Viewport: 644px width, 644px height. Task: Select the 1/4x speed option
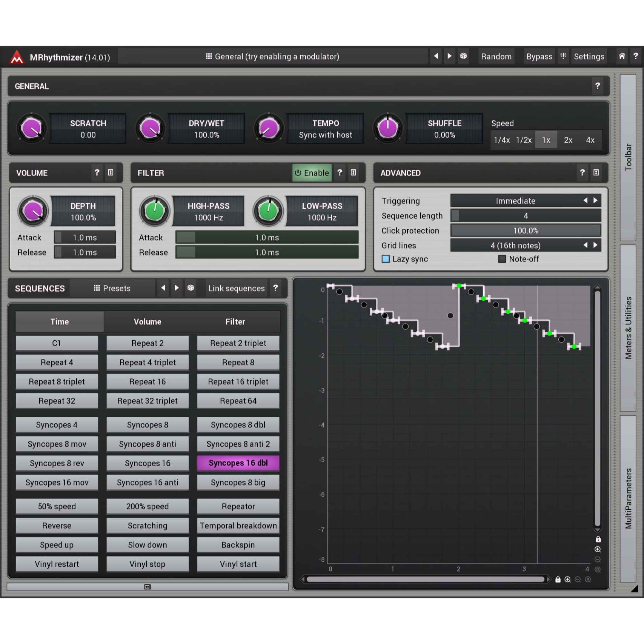(502, 140)
